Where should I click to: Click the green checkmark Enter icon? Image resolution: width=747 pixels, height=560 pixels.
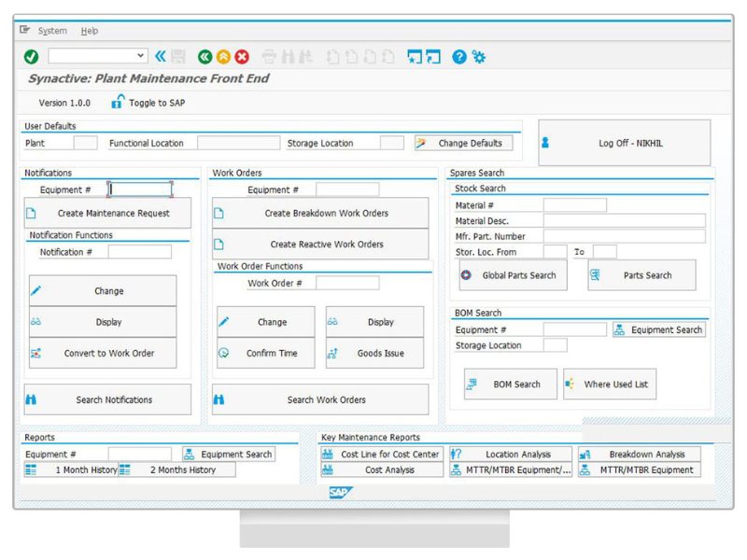[x=32, y=57]
